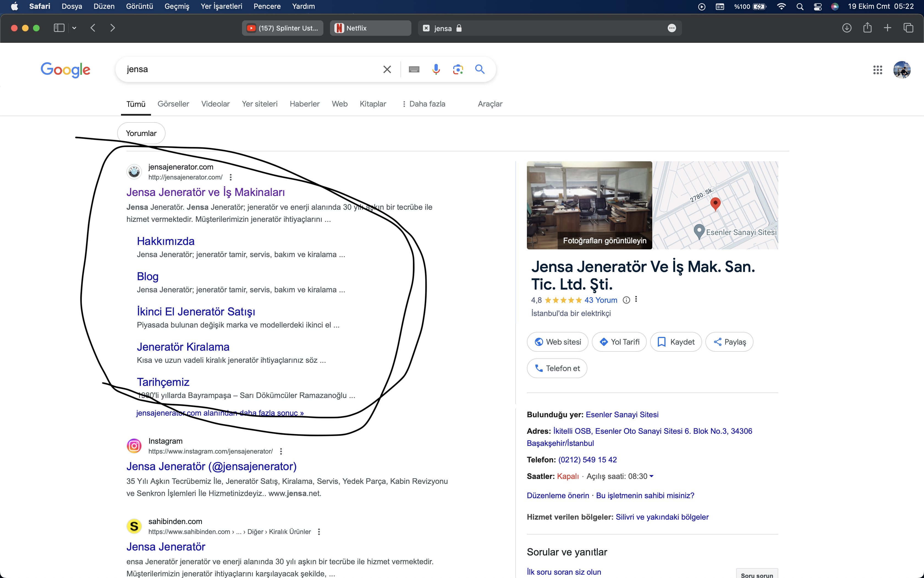This screenshot has width=924, height=578.
Task: Select the Görseller results tab
Action: coord(173,104)
